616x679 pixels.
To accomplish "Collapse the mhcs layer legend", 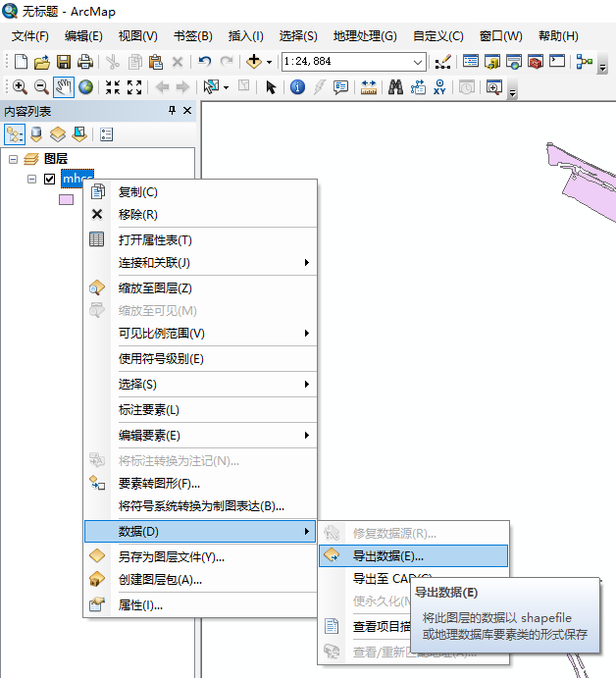I will (x=31, y=179).
